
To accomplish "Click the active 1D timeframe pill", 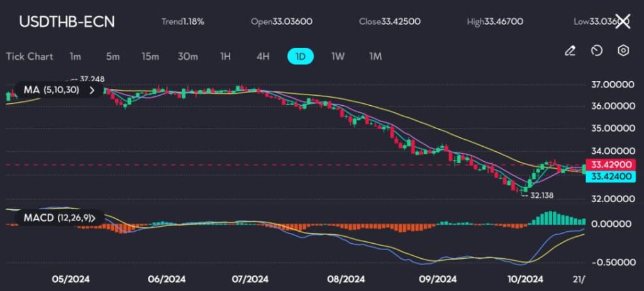I will coord(301,56).
